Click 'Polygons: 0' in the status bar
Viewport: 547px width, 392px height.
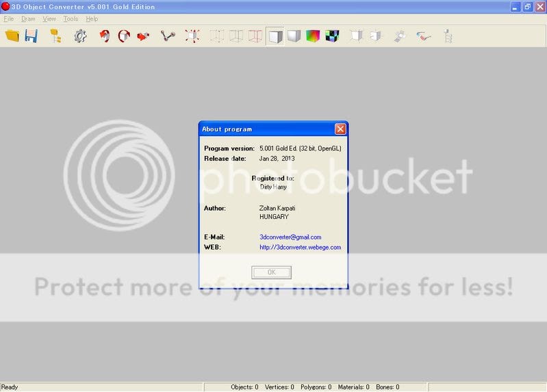pos(316,387)
